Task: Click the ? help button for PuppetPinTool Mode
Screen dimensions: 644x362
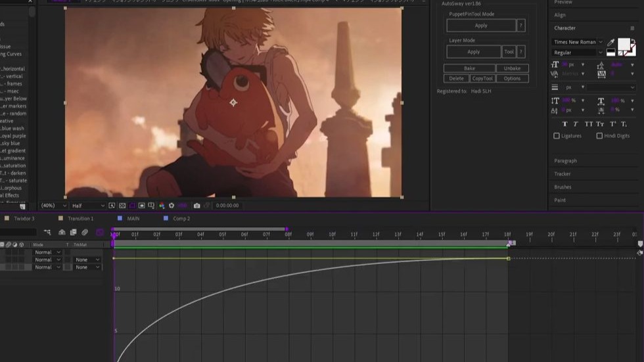Action: pyautogui.click(x=520, y=26)
